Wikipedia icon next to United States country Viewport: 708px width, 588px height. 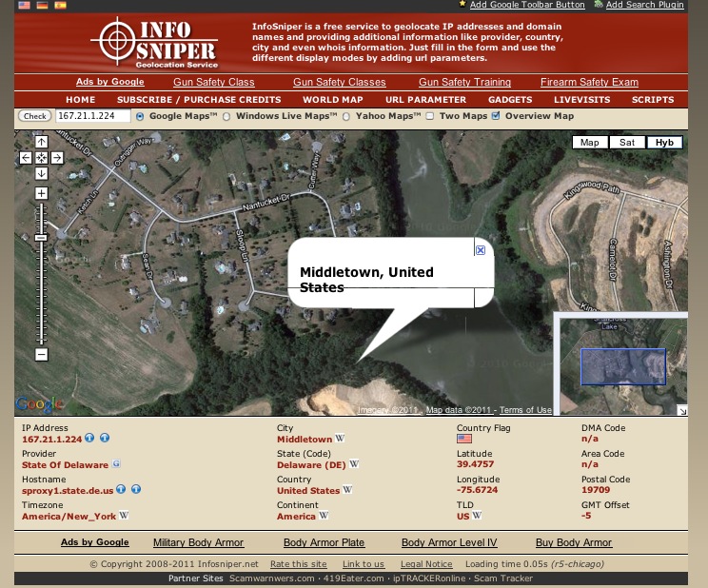click(347, 490)
